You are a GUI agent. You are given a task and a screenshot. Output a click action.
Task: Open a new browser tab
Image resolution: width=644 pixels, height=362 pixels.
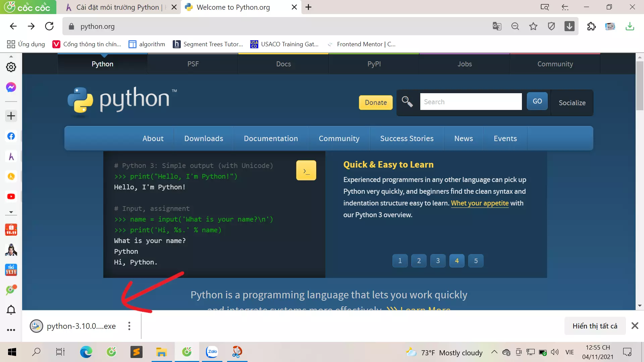(x=309, y=7)
